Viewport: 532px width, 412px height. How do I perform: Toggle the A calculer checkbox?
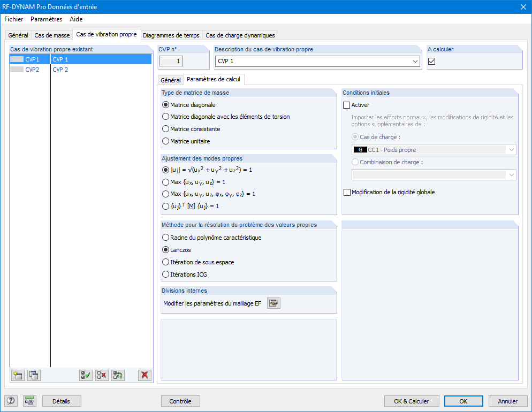point(431,62)
